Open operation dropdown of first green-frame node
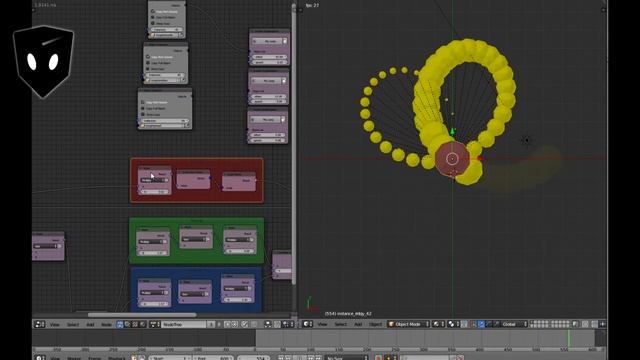Screen dimensions: 640x360 pos(152,242)
